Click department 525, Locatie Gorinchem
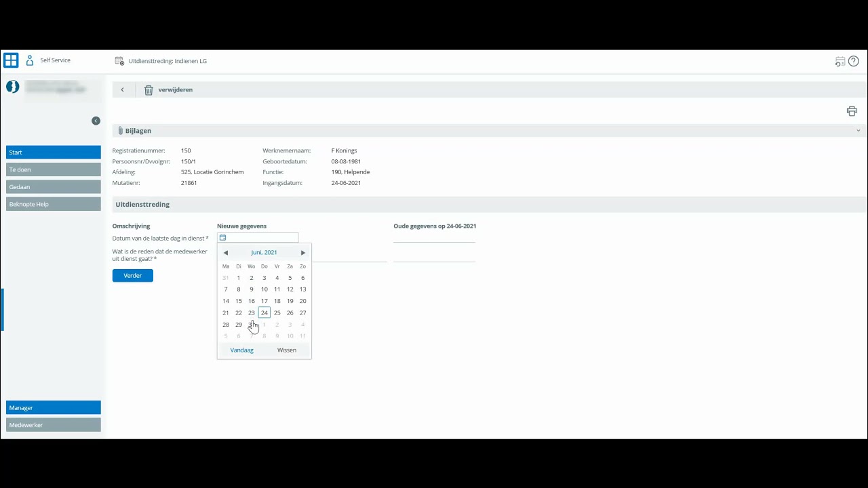This screenshot has width=868, height=488. click(212, 172)
